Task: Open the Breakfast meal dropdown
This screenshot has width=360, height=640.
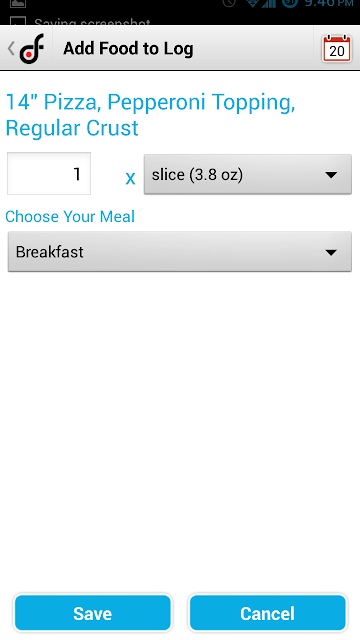Action: (180, 252)
